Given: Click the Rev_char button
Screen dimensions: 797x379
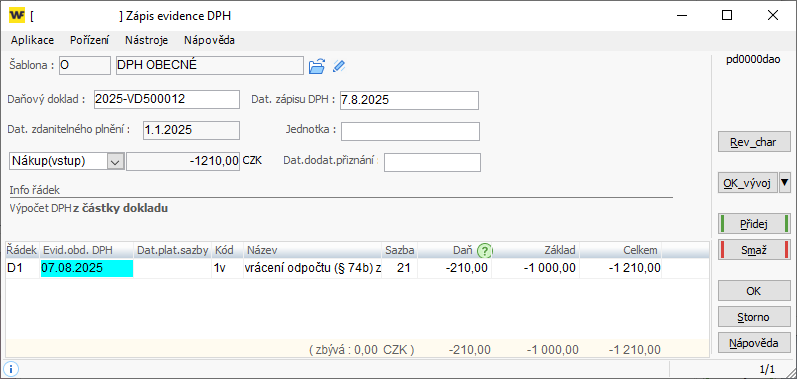Looking at the screenshot, I should (x=754, y=142).
